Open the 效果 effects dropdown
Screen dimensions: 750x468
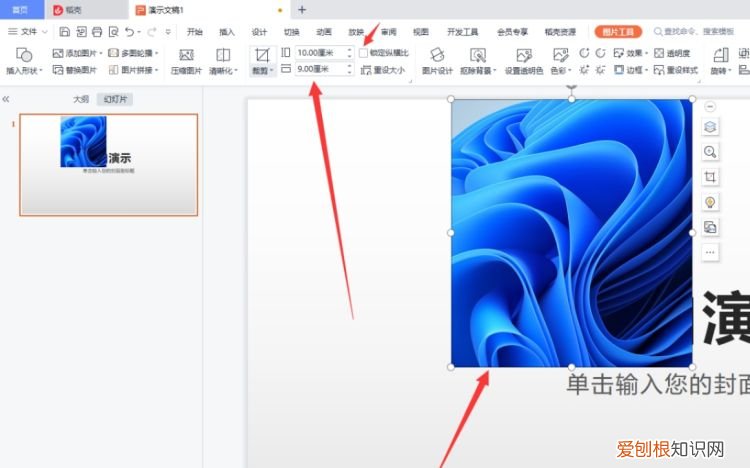click(x=646, y=53)
